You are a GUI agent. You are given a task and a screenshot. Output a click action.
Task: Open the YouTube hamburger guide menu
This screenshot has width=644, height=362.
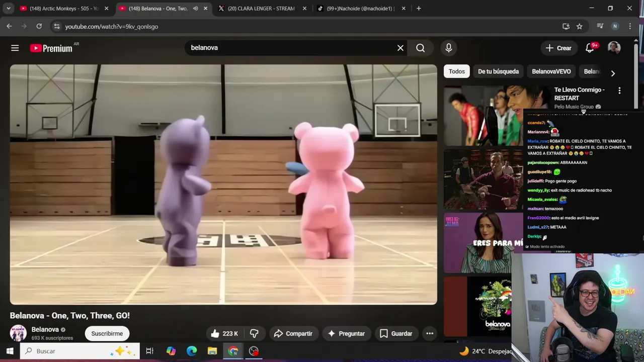click(15, 48)
